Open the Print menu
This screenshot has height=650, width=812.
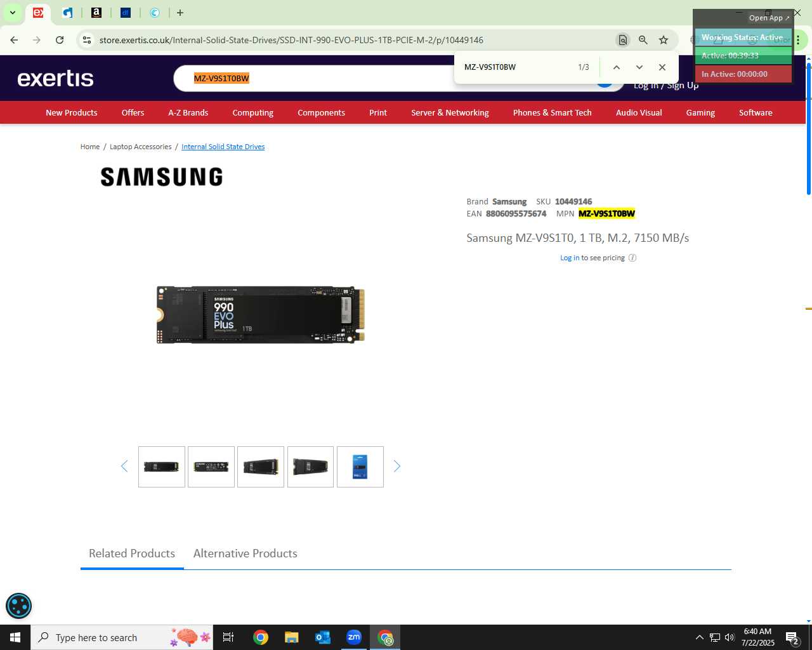pyautogui.click(x=378, y=112)
